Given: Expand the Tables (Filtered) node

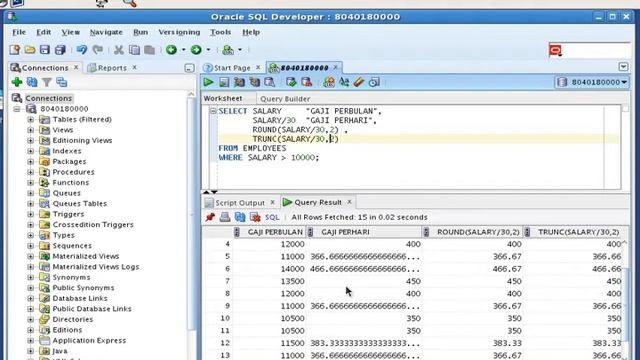Looking at the screenshot, I should pyautogui.click(x=31, y=120).
